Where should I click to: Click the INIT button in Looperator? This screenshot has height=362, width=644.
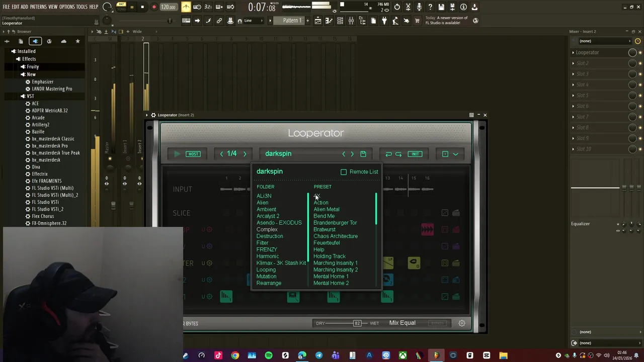(x=415, y=154)
